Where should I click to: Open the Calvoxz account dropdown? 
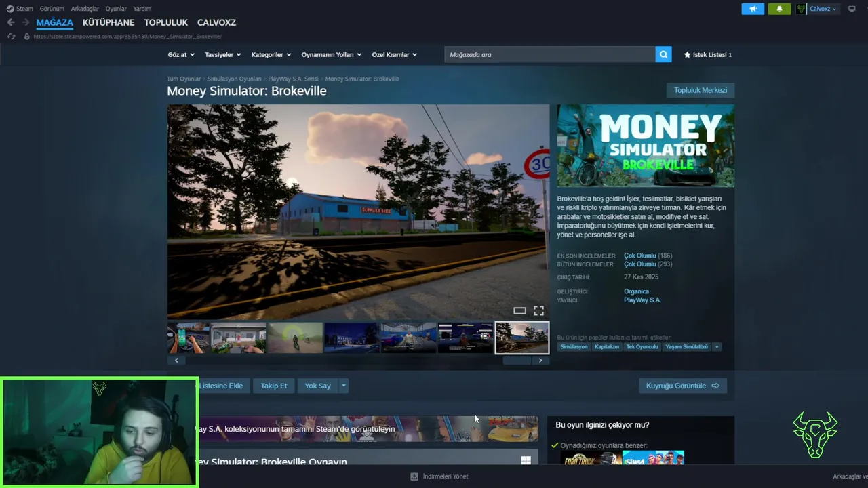click(823, 9)
